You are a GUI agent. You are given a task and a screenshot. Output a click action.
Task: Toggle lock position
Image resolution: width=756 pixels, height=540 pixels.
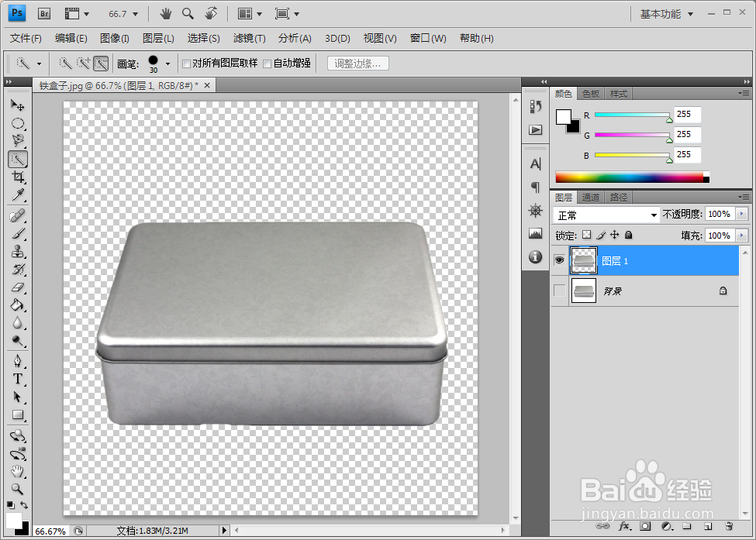[x=615, y=235]
